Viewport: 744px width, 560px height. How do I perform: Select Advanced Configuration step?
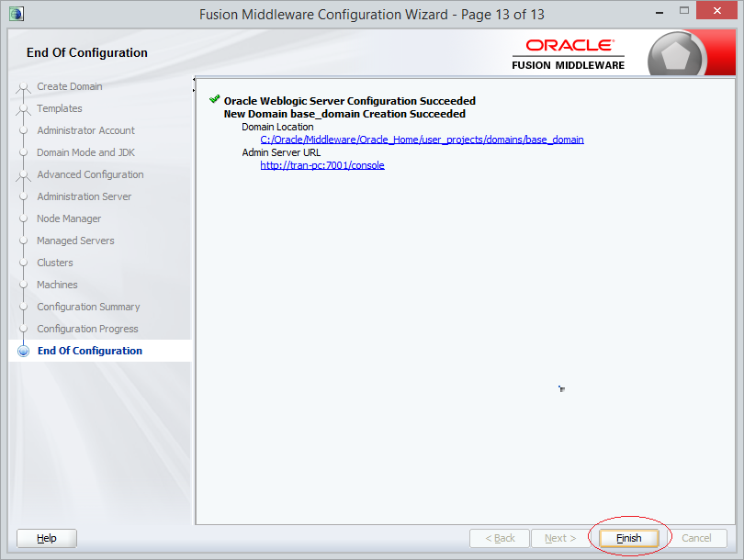coord(90,174)
